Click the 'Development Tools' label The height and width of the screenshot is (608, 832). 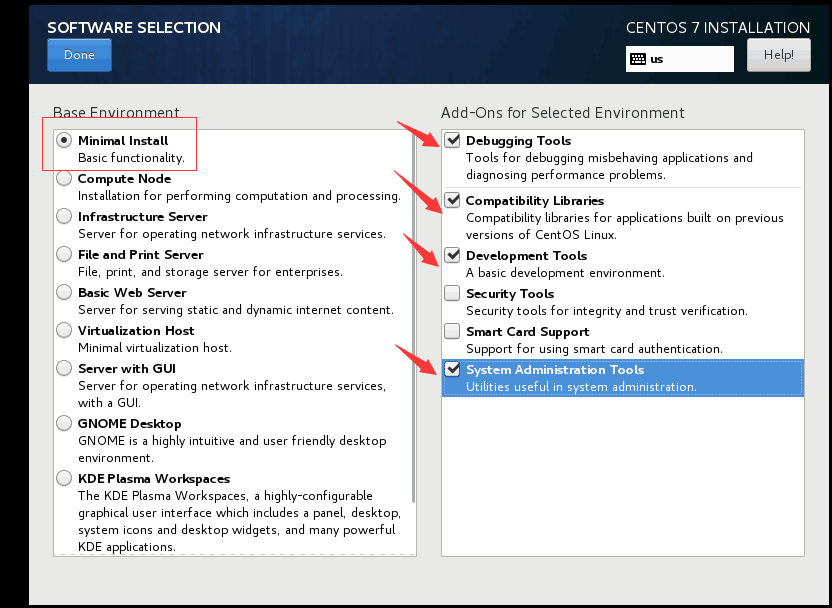[526, 256]
